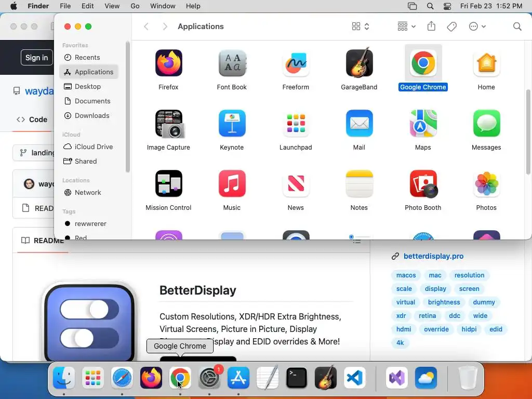Open the Edit menu
Viewport: 532px width, 399px height.
point(87,6)
